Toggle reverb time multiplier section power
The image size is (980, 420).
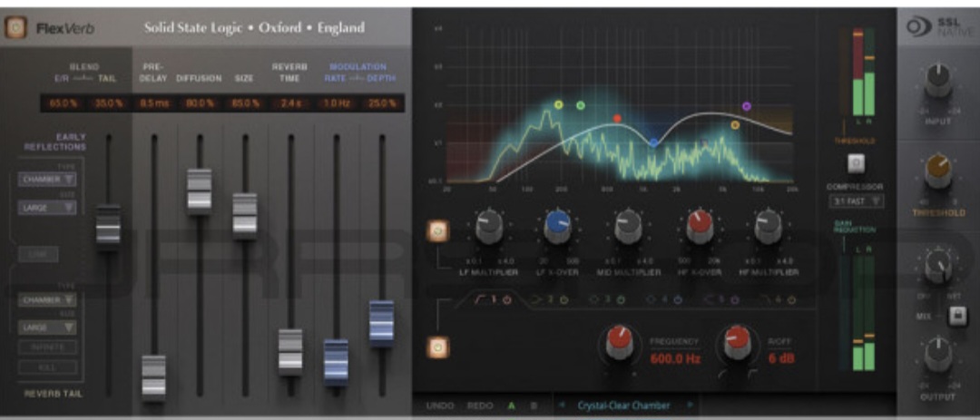437,230
